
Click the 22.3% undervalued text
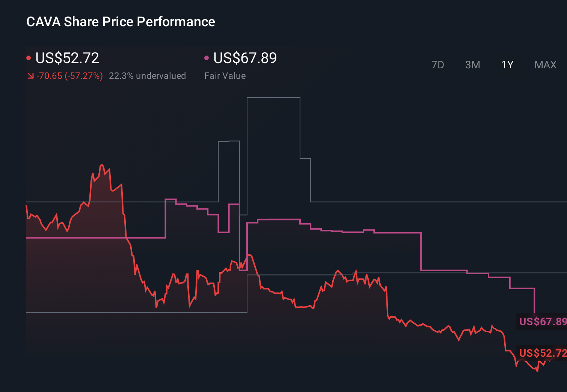[148, 75]
